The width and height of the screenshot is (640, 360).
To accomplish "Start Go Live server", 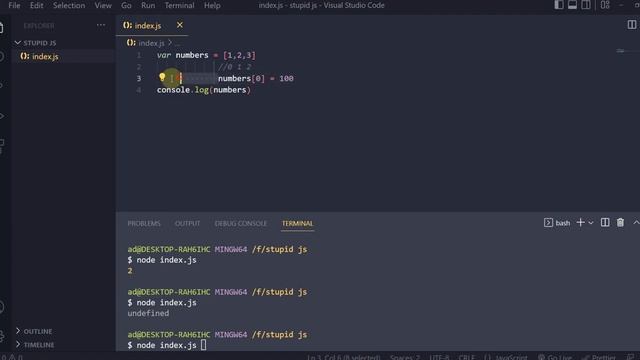I will pyautogui.click(x=555, y=357).
